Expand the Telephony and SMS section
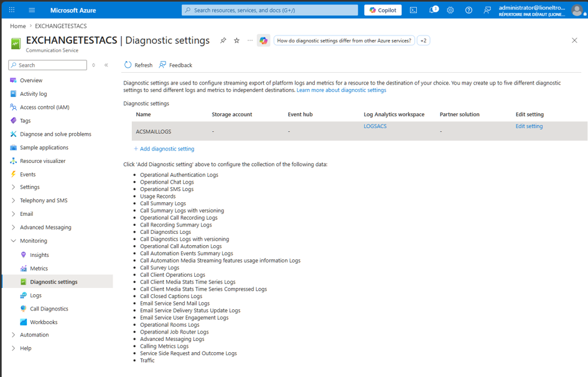The height and width of the screenshot is (377, 588). click(x=14, y=200)
